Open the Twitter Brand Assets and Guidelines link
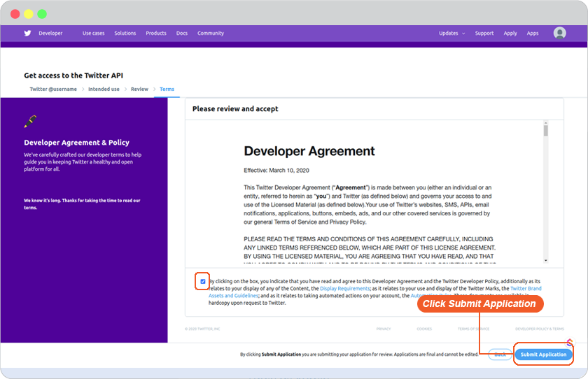Screen dimensions: 588x379 (526, 288)
